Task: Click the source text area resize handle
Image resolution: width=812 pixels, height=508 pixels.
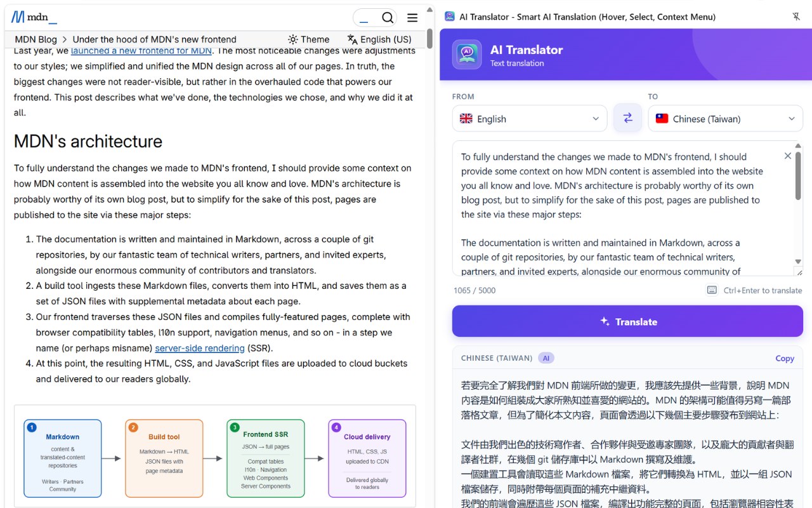Action: pyautogui.click(x=798, y=272)
